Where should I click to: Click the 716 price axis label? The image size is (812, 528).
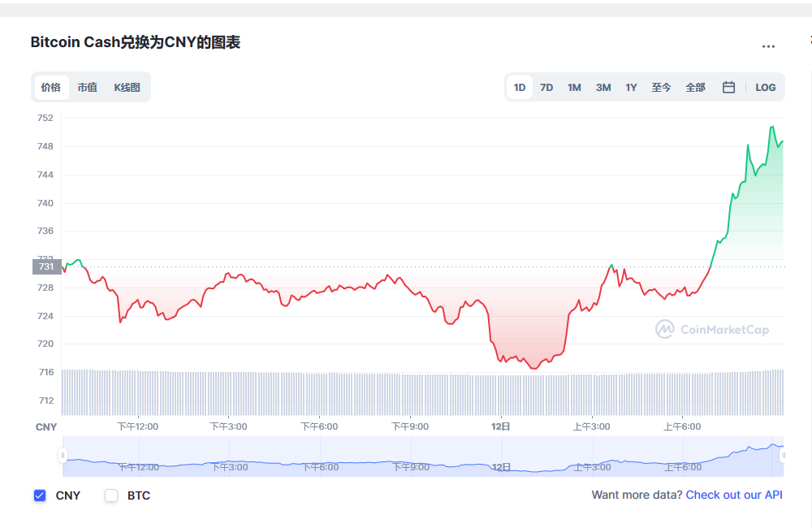point(46,372)
